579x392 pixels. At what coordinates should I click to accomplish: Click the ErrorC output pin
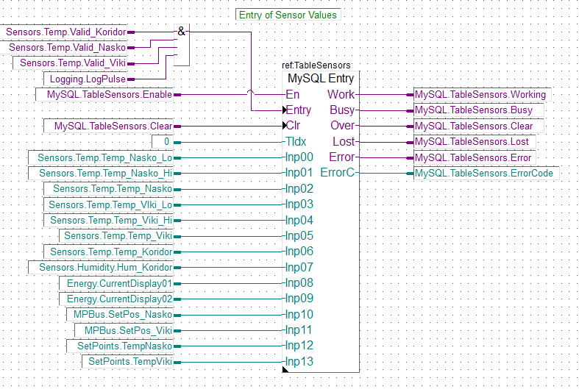338,173
